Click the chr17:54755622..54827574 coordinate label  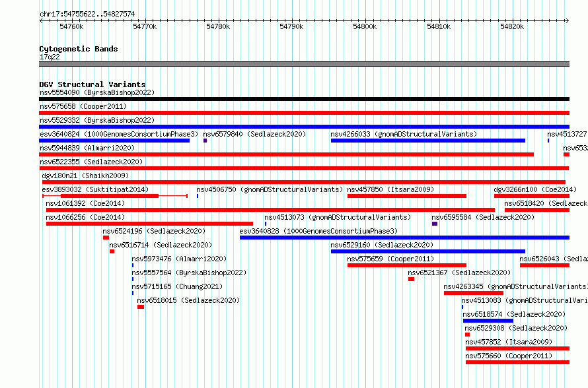tap(87, 14)
